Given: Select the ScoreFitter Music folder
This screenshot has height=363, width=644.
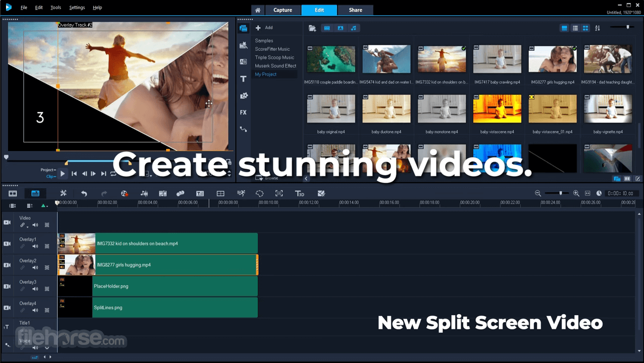Looking at the screenshot, I should tap(272, 49).
